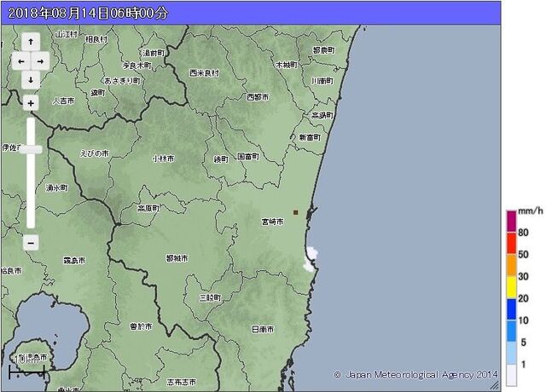546x392 pixels.
Task: Click the dark blue 10 mm/h legend color
Action: [x=512, y=309]
